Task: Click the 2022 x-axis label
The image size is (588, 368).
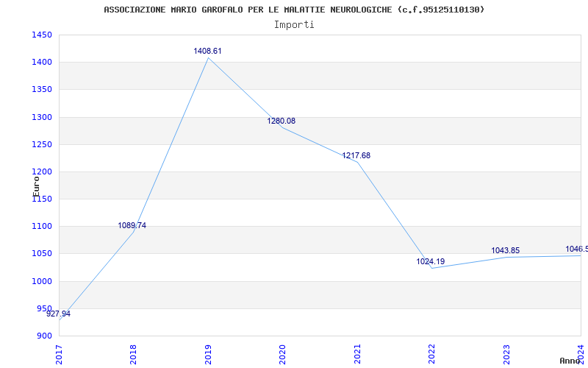Action: tap(431, 355)
